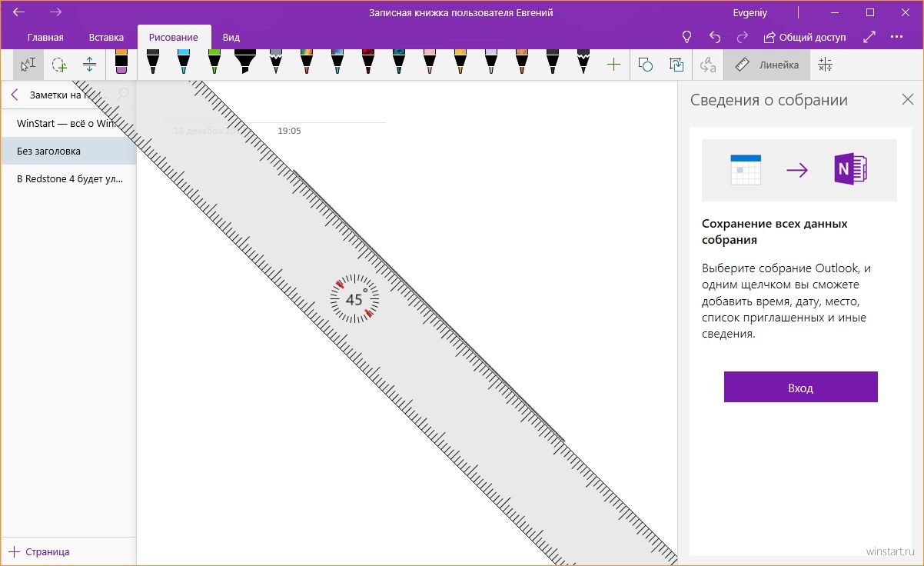
Task: Redo the last action
Action: tap(742, 37)
